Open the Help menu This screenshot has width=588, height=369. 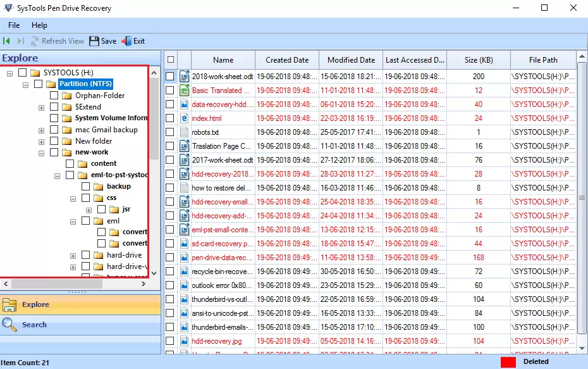(x=39, y=25)
